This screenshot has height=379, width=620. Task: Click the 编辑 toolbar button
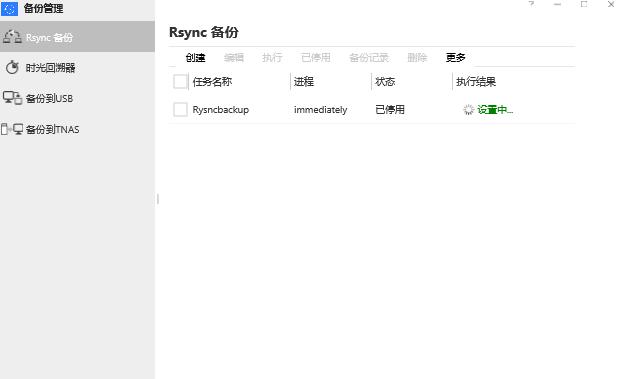tap(234, 58)
